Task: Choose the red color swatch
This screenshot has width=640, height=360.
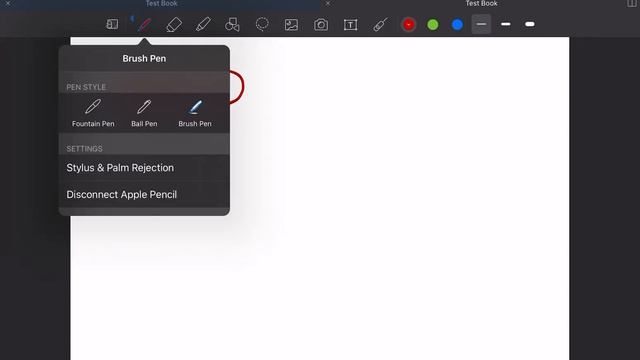Action: tap(409, 24)
